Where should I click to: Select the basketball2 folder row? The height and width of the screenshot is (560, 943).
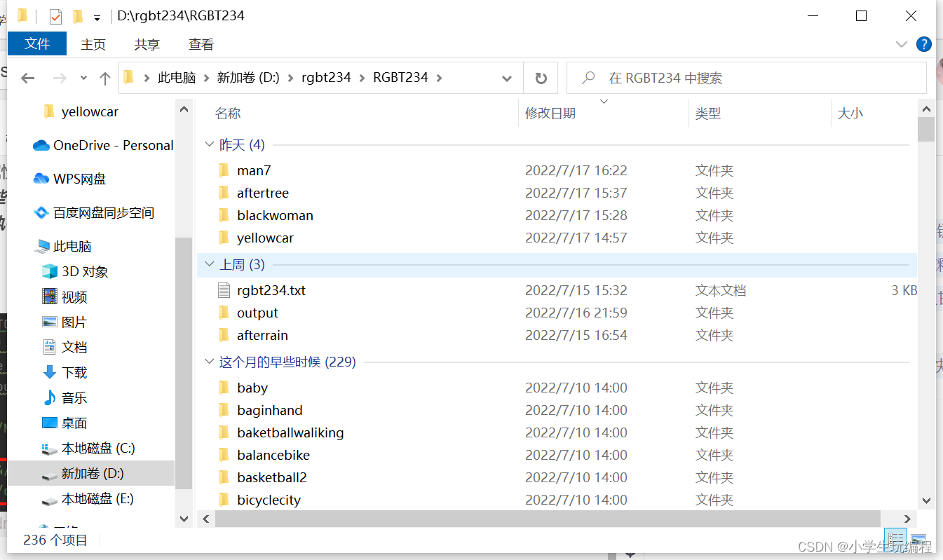click(x=557, y=477)
